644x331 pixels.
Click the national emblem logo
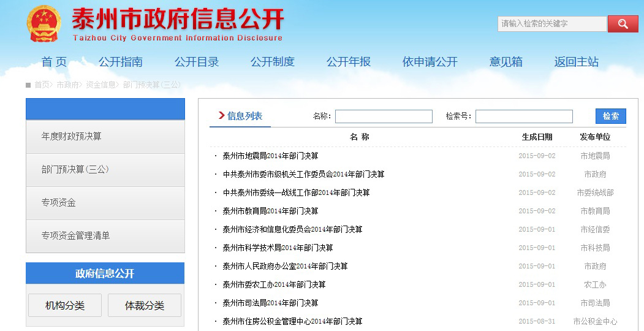tap(44, 24)
